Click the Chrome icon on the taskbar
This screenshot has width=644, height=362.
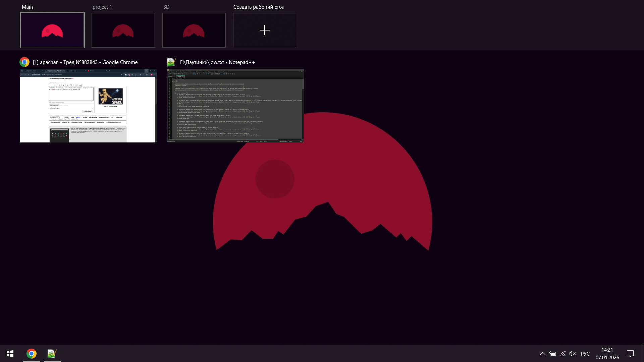32,354
